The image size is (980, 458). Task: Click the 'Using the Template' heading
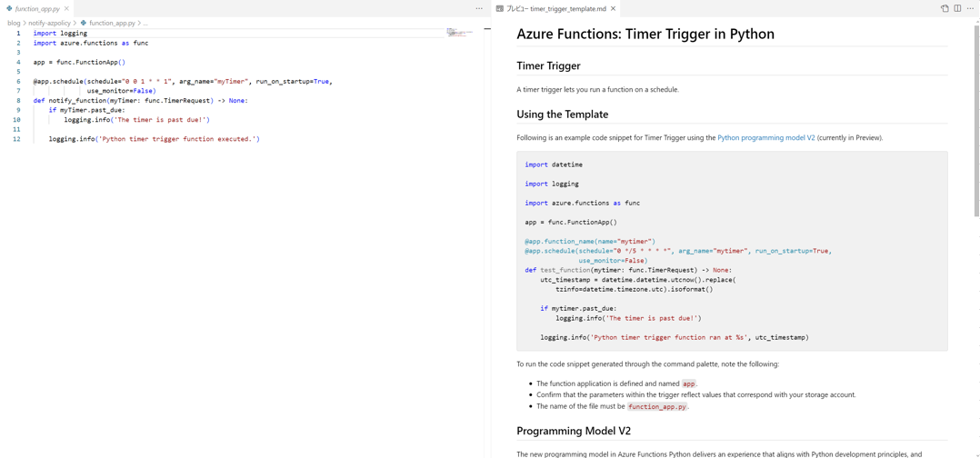tap(563, 114)
